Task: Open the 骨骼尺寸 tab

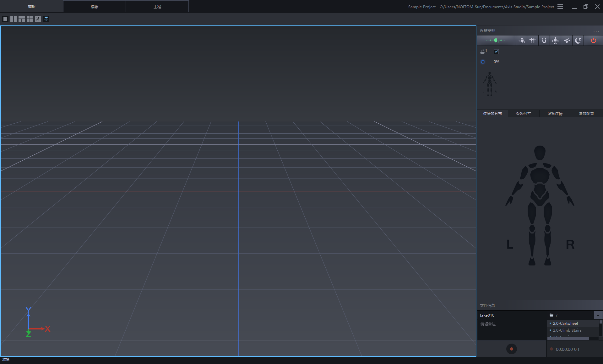Action: (x=524, y=114)
